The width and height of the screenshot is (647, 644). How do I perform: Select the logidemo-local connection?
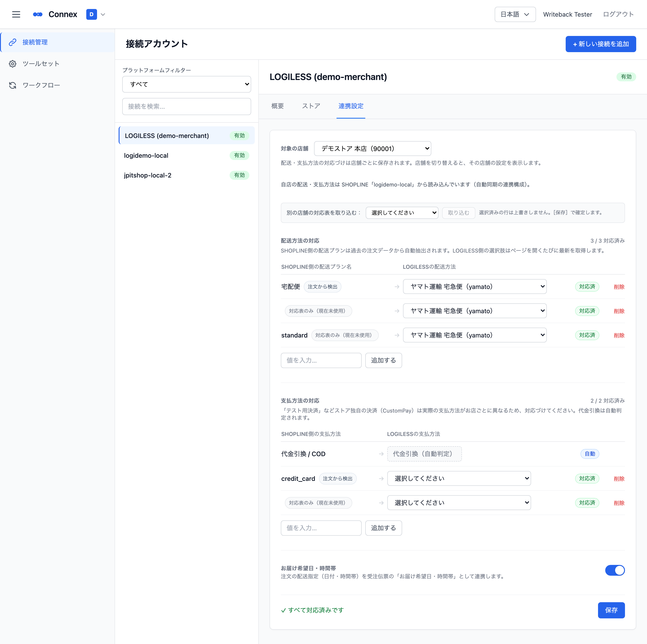(x=186, y=155)
